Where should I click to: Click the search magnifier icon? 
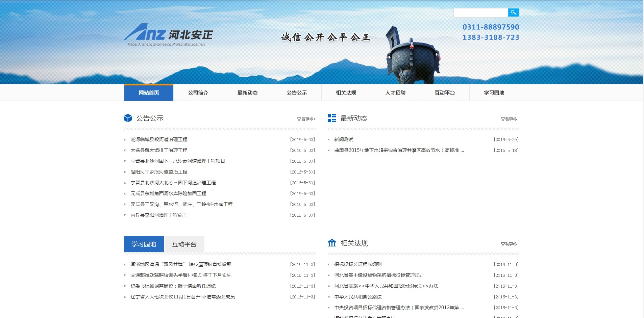click(514, 12)
